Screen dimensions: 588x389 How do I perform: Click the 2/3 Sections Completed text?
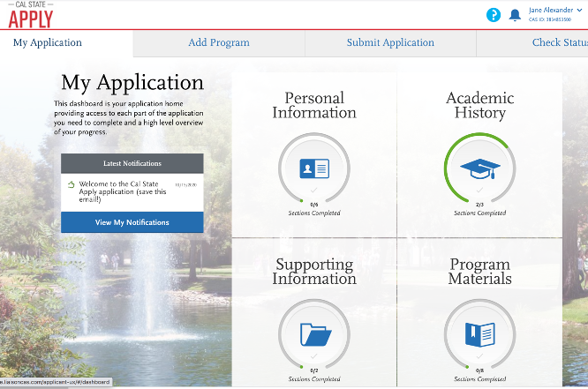(480, 209)
